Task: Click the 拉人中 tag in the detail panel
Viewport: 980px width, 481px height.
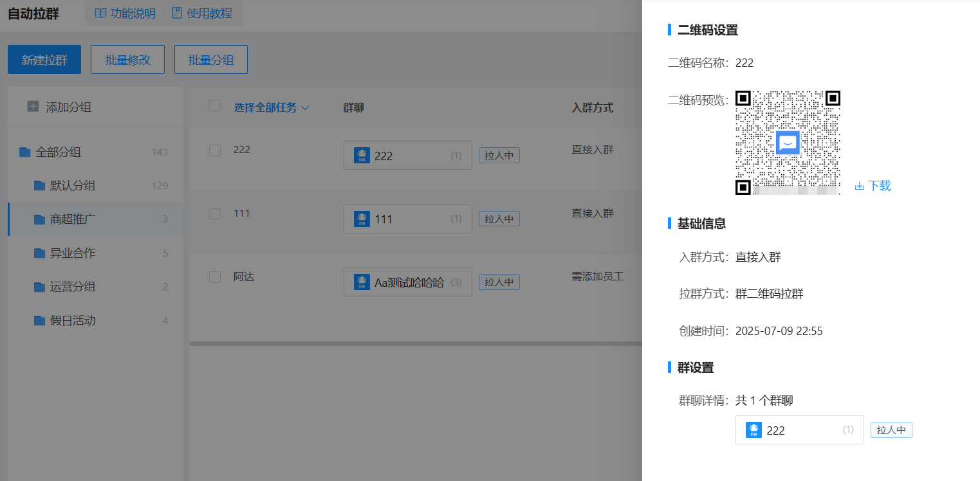Action: click(x=891, y=430)
